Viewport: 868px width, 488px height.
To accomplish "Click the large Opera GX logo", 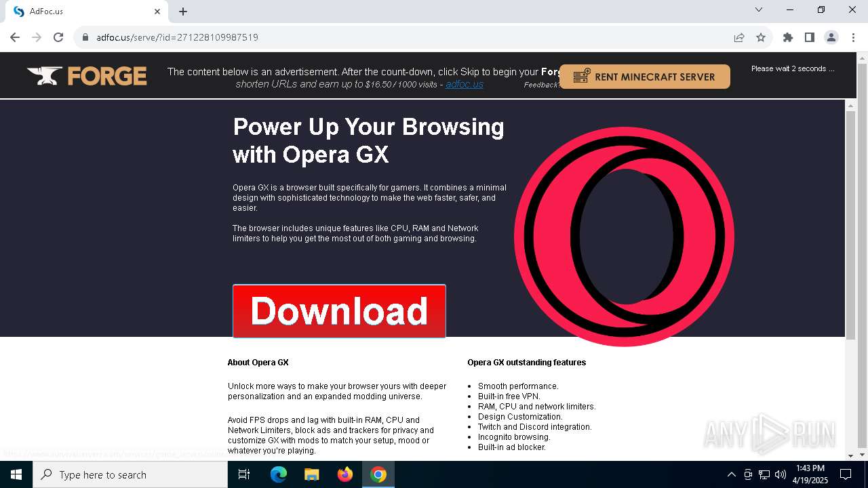I will (x=624, y=237).
